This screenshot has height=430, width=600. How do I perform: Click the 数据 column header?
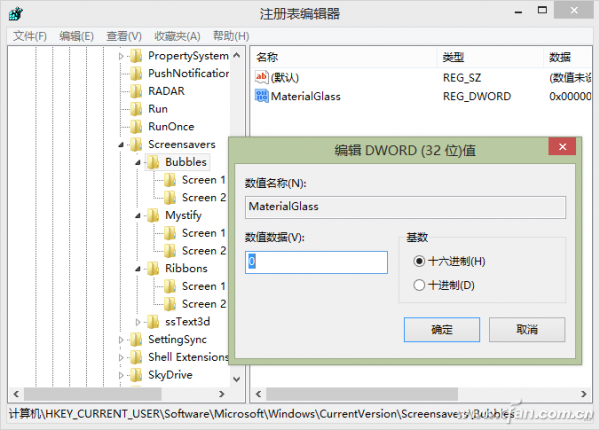click(567, 57)
